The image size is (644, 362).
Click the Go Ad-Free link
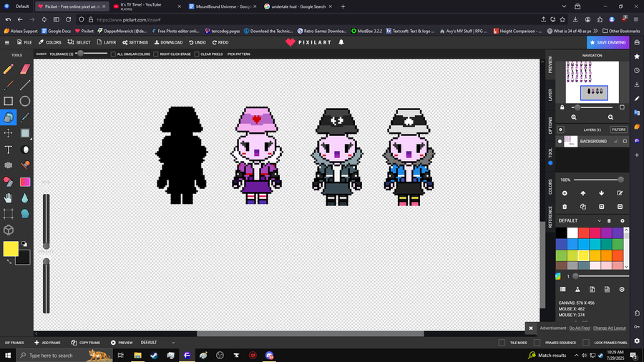pos(580,328)
